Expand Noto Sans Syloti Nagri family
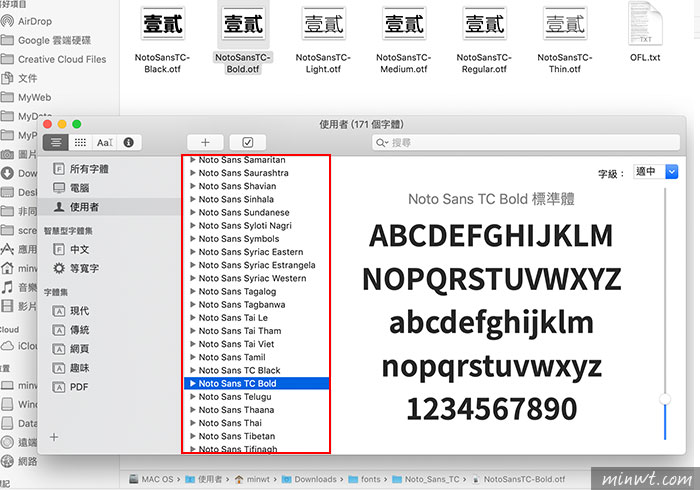 pos(193,225)
